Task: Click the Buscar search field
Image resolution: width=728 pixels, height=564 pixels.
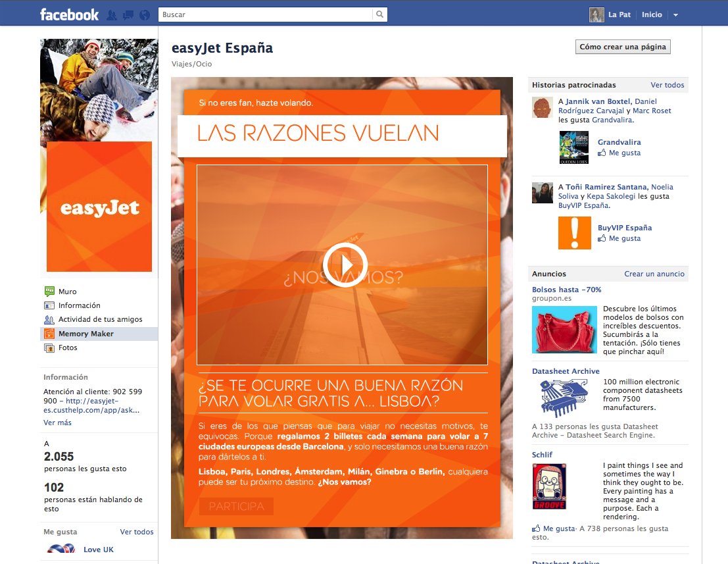Action: coord(266,14)
